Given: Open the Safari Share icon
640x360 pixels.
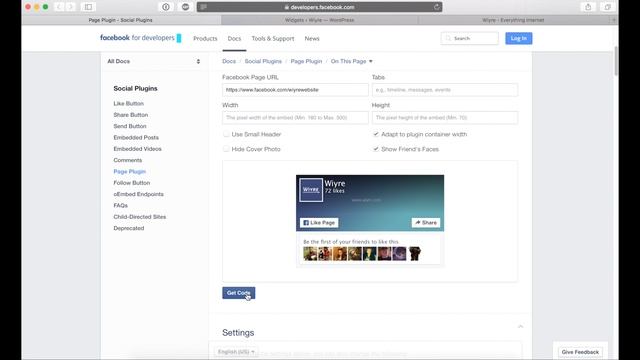Looking at the screenshot, I should pos(588,7).
